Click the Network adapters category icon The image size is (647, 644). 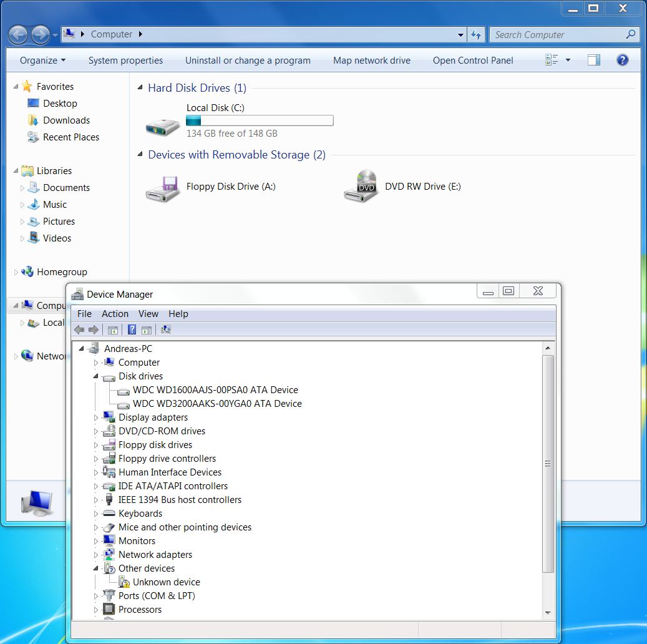109,554
